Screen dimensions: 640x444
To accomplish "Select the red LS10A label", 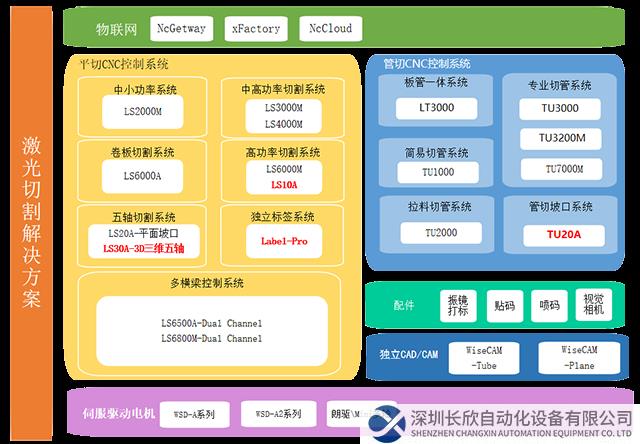I will 283,185.
